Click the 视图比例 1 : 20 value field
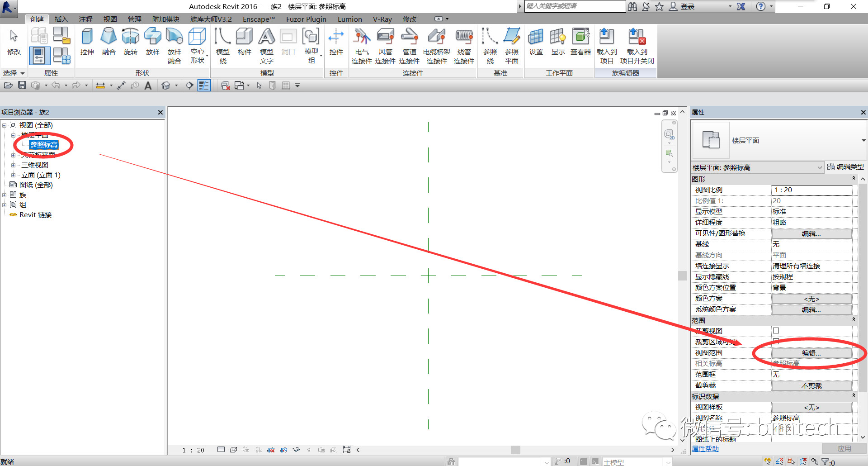The image size is (868, 466). point(811,190)
